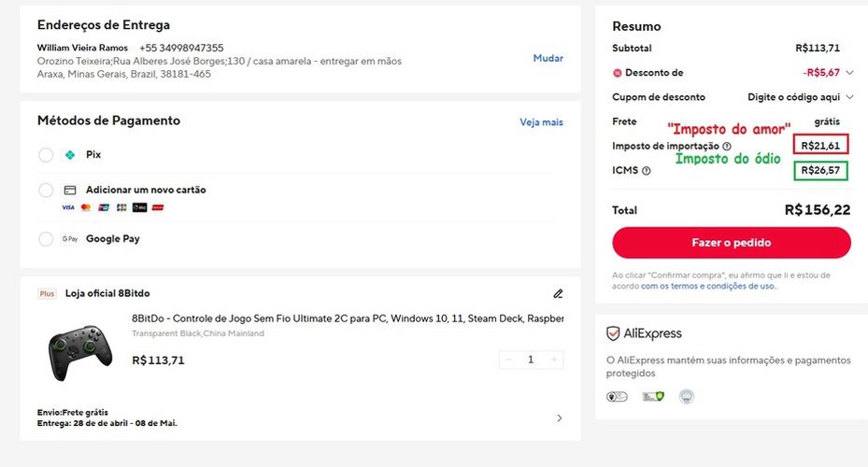Viewport: 868px width, 467px height.
Task: Click the JCB card brand logo
Action: point(121,207)
